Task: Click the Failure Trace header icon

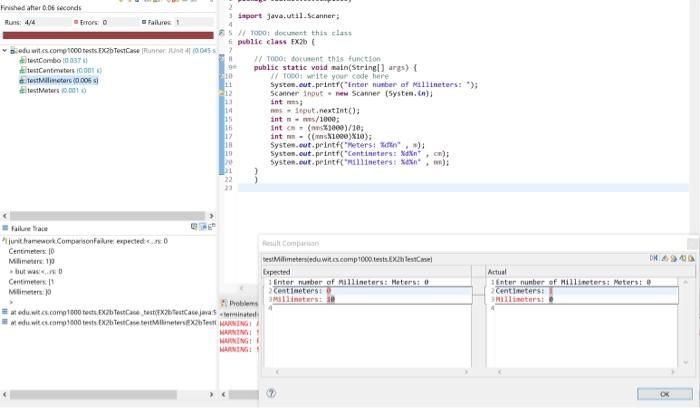Action: click(x=5, y=228)
